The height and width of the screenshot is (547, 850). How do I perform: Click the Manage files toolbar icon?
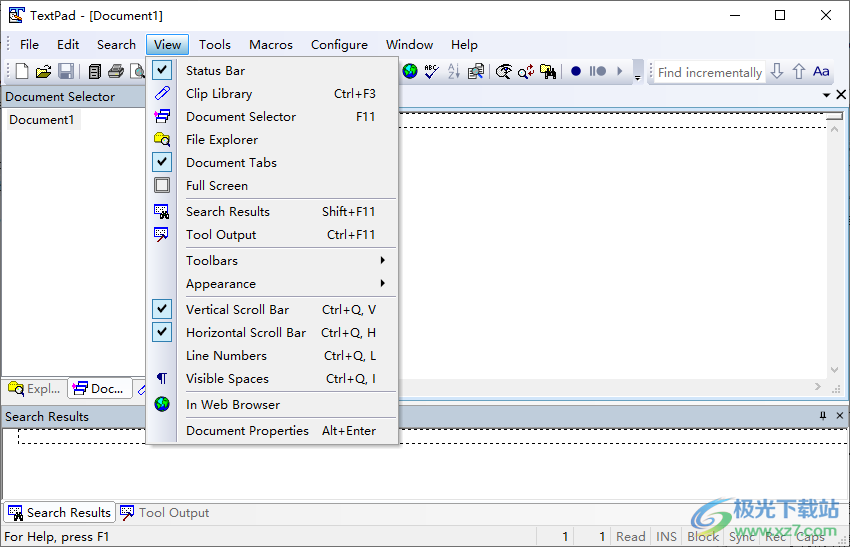coord(94,71)
